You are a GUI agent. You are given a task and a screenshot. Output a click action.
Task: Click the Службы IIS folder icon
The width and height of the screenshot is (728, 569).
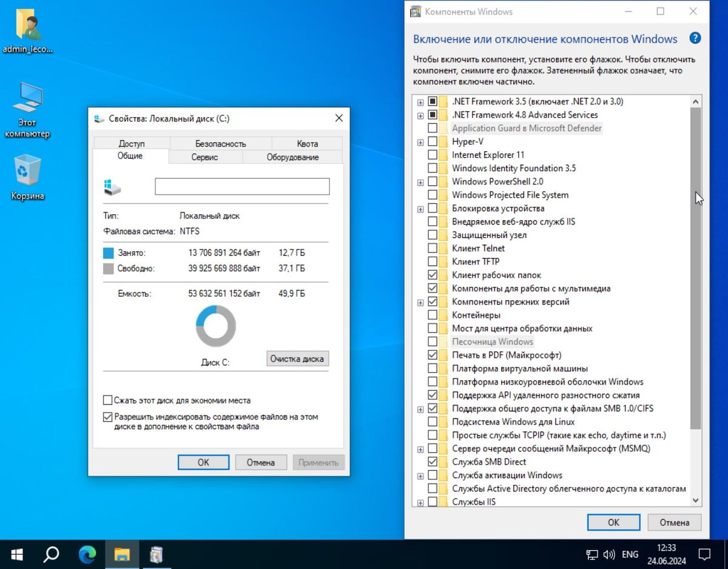(x=443, y=502)
